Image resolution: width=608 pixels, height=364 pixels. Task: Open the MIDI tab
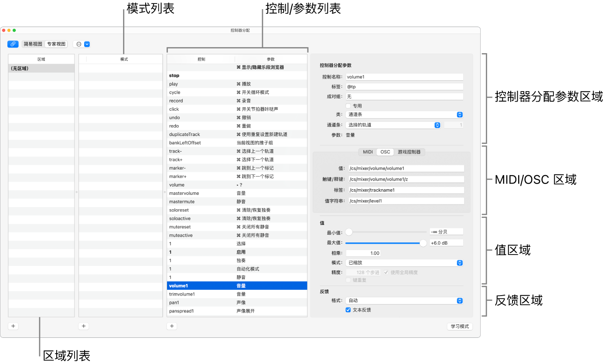coord(368,152)
